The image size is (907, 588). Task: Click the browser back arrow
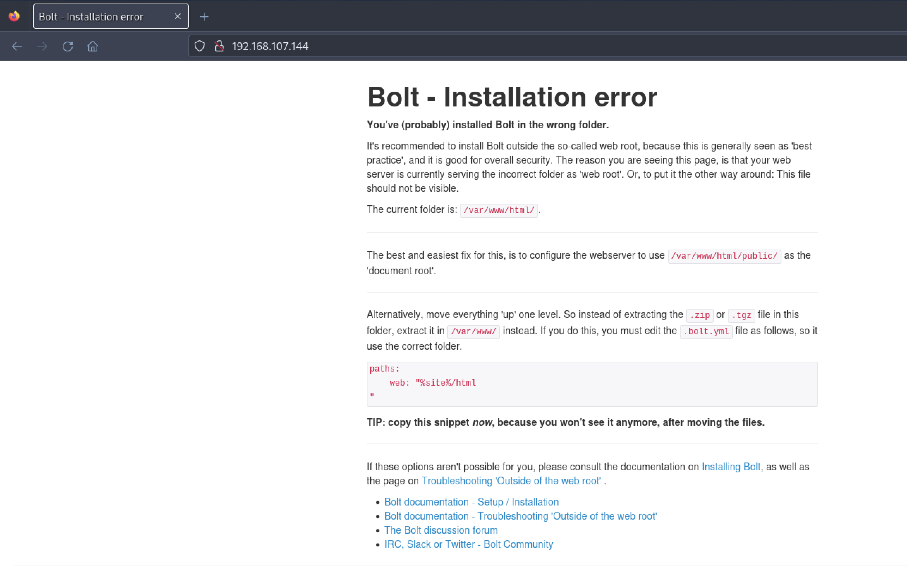17,46
